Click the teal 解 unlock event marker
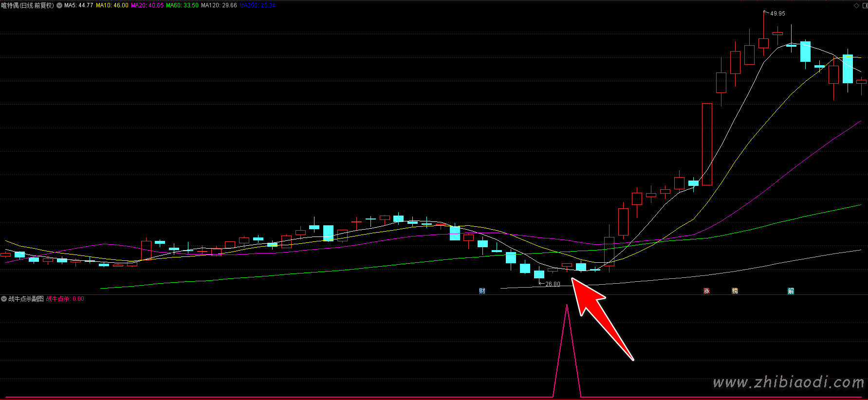The image size is (868, 400). coord(791,291)
